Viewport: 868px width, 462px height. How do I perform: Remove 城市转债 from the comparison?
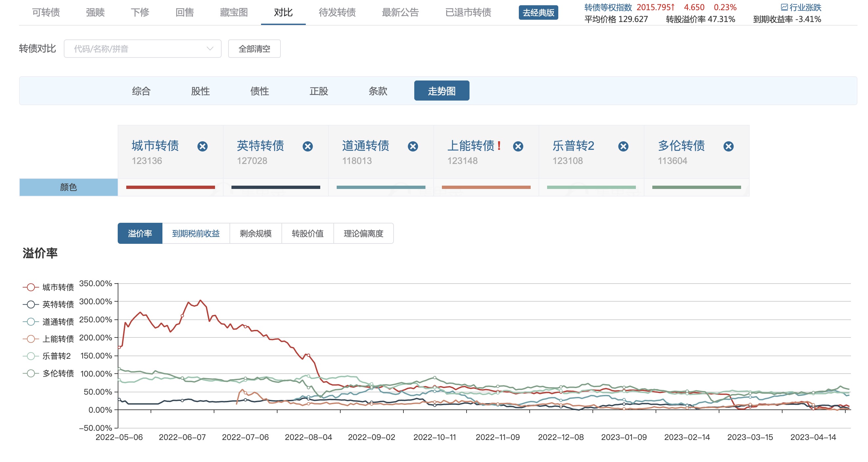[x=202, y=147]
